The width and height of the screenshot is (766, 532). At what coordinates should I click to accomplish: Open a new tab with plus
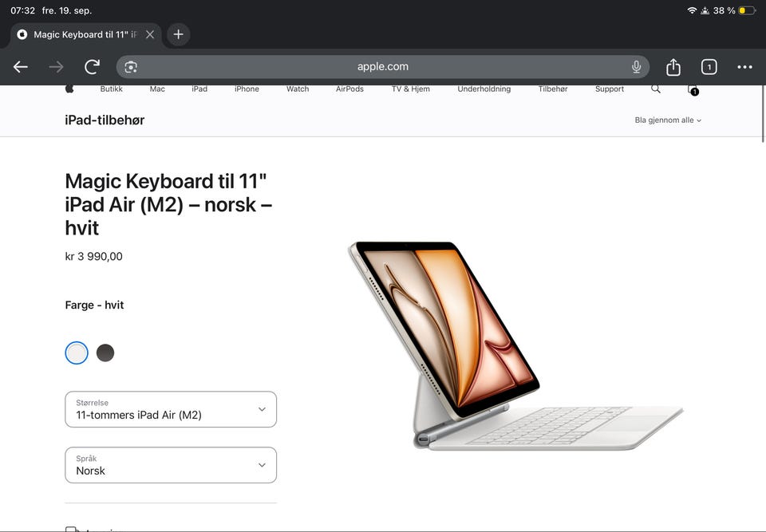pos(178,34)
